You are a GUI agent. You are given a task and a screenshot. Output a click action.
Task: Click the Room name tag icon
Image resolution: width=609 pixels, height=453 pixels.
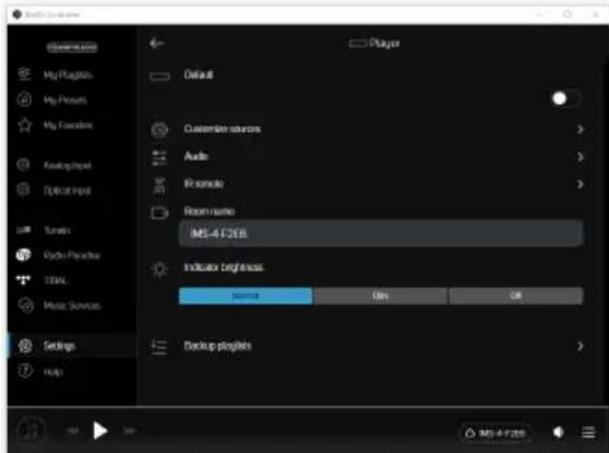pyautogui.click(x=159, y=213)
